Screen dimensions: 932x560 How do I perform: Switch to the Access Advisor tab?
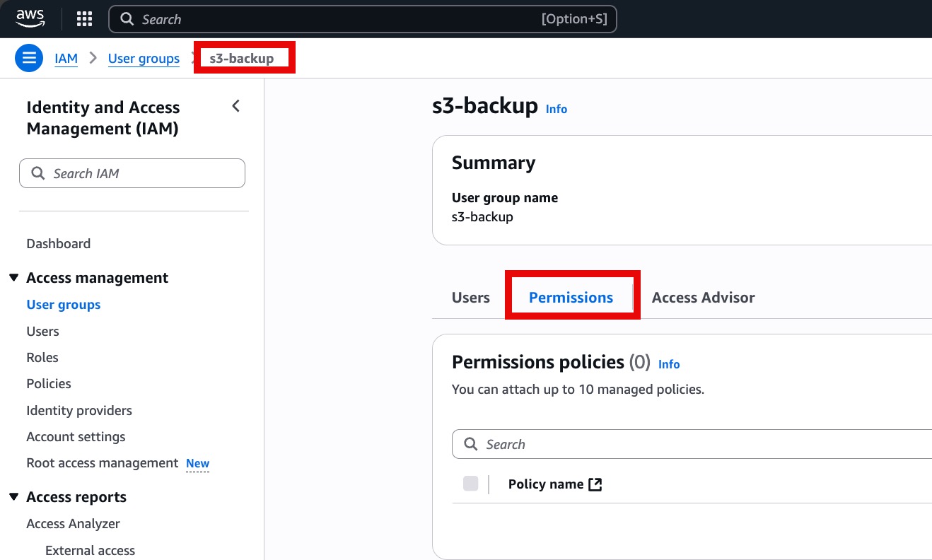704,298
